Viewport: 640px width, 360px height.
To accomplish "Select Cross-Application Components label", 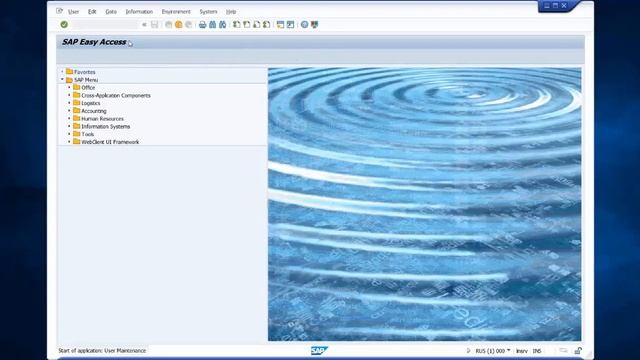I will (116, 95).
